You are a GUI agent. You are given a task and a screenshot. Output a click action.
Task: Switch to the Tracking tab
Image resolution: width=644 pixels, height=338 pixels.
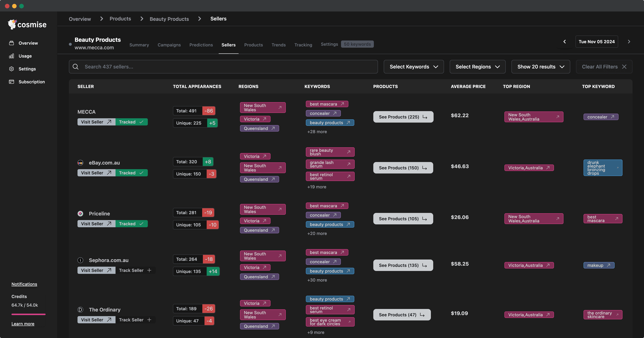click(303, 45)
